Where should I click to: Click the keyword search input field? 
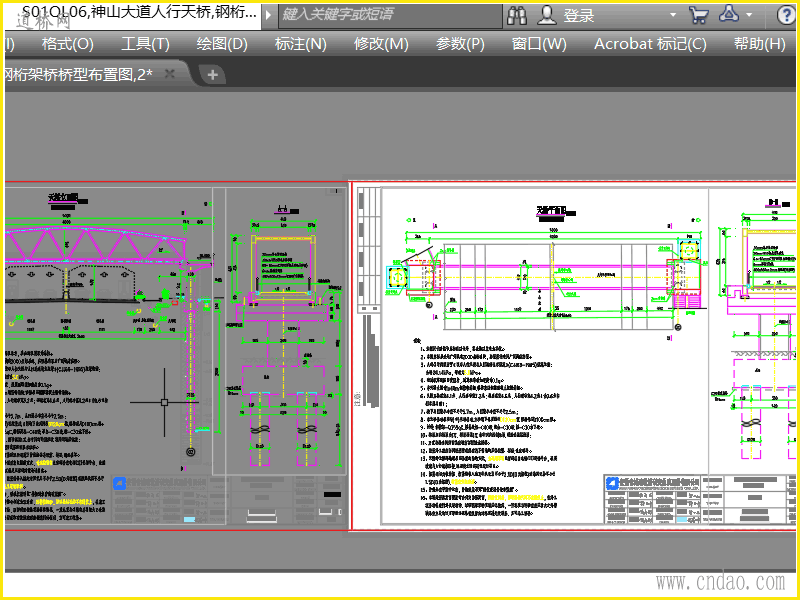pos(390,15)
